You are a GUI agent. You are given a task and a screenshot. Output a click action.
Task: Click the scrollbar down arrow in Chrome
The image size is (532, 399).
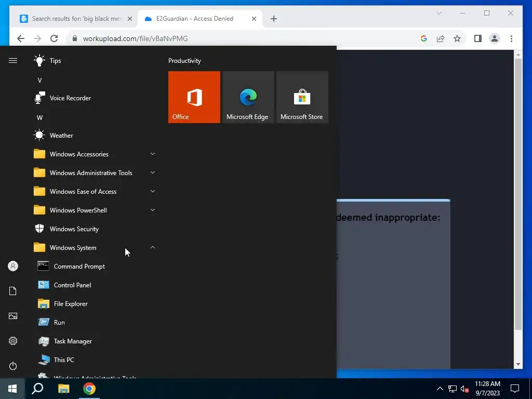(518, 364)
